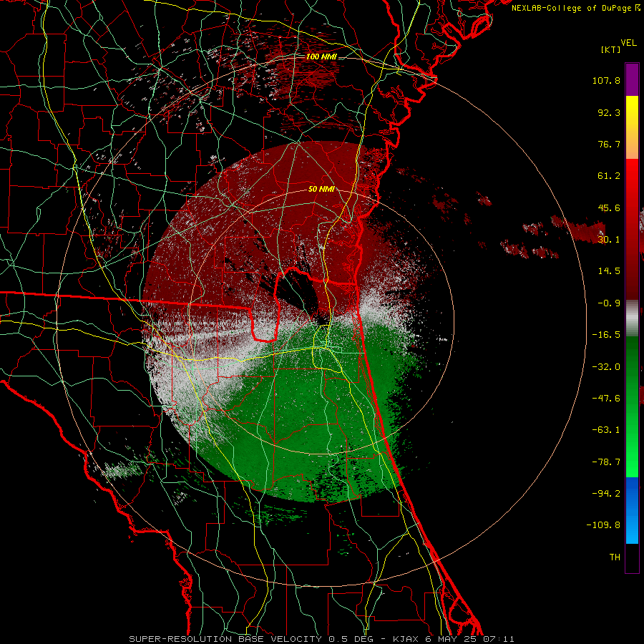This screenshot has height=644, width=644.
Task: Click the 61.2 velocity scale value
Action: click(x=609, y=176)
